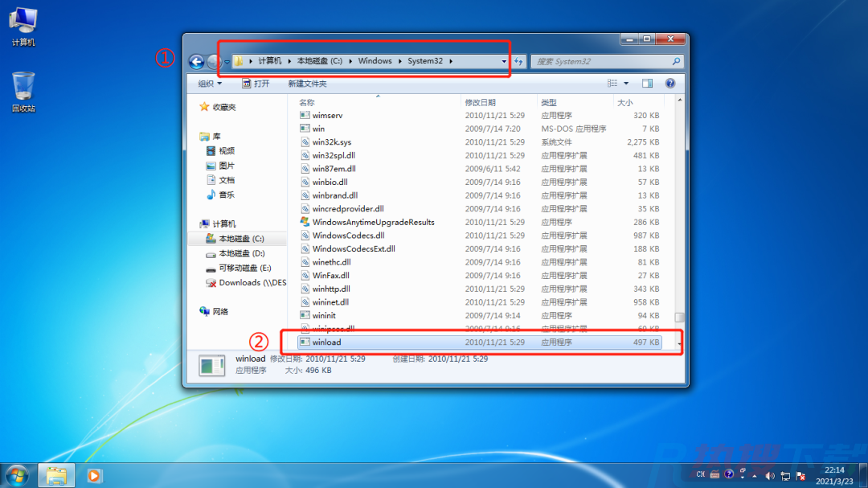Expand the address bar history dropdown
This screenshot has width=868, height=488.
(x=504, y=61)
